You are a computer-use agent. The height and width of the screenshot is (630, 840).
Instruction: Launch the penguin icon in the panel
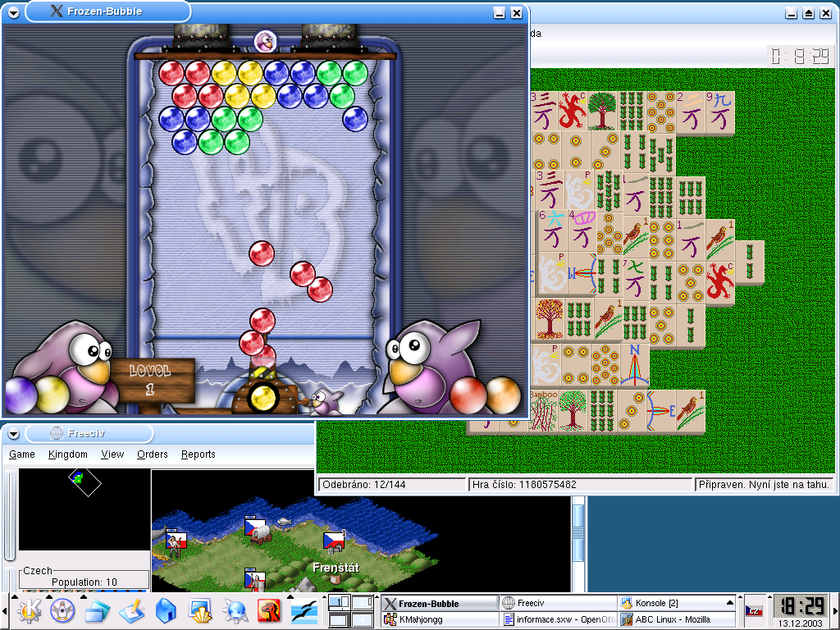coord(62,610)
